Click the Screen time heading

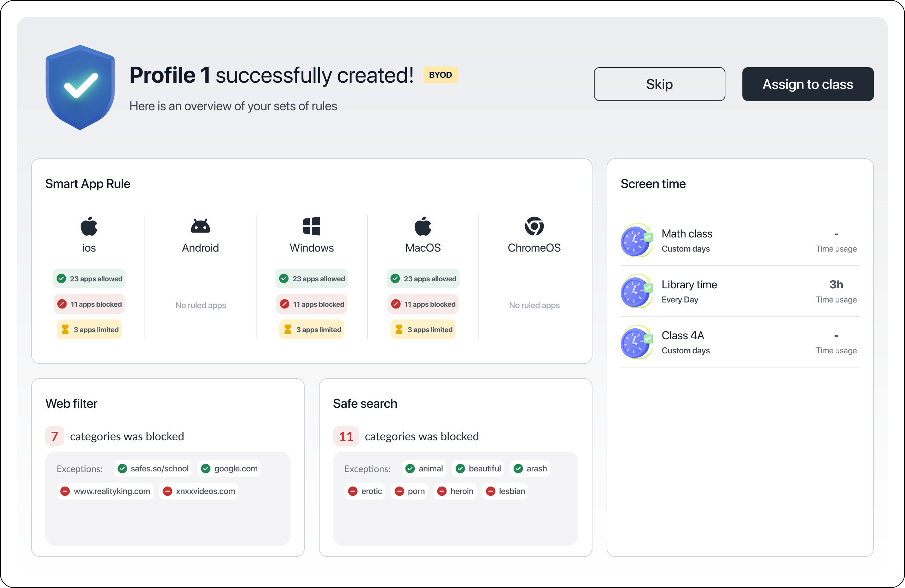coord(653,184)
